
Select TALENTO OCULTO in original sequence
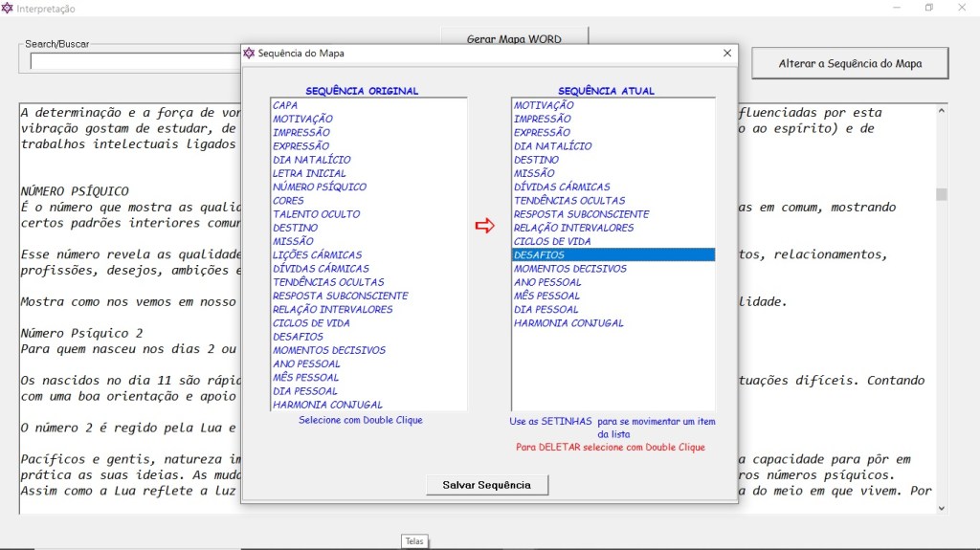click(x=315, y=214)
